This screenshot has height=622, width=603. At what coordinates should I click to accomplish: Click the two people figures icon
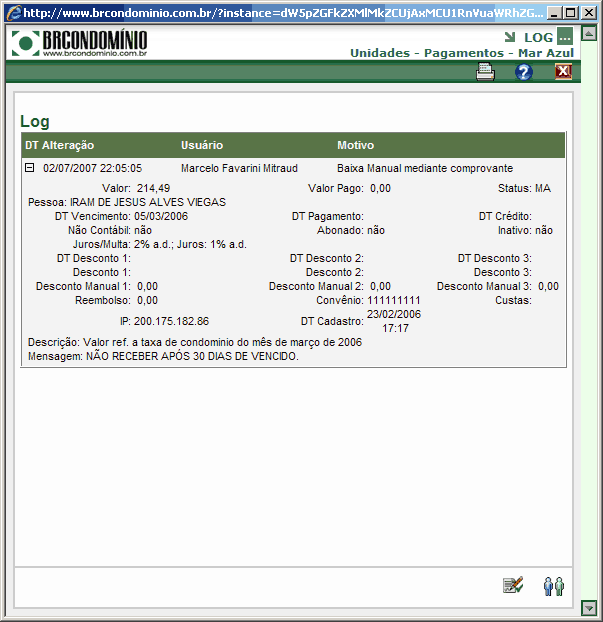(x=553, y=586)
